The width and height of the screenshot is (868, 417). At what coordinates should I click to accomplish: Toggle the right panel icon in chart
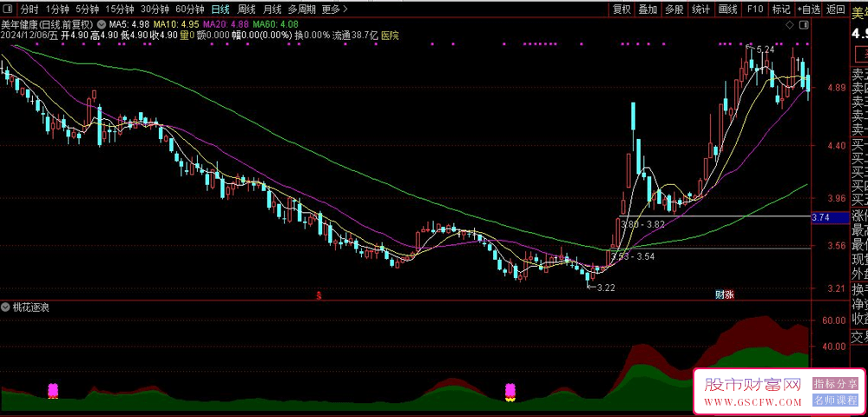coord(804,25)
